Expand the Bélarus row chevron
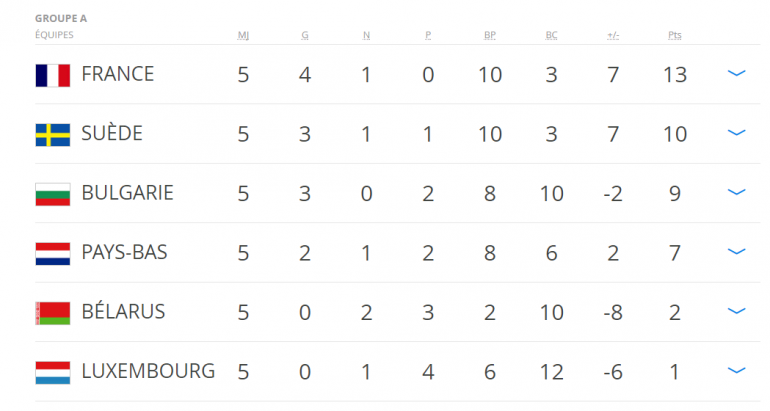770x411 pixels. (x=737, y=311)
